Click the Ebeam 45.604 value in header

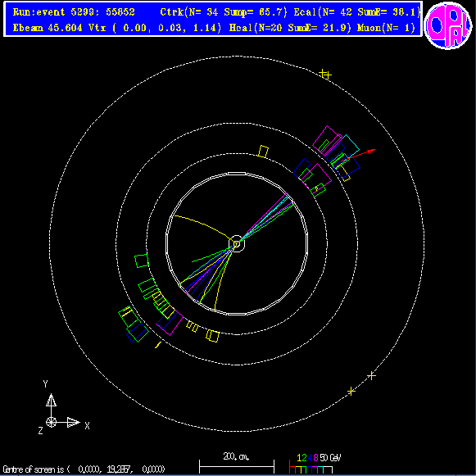48,28
